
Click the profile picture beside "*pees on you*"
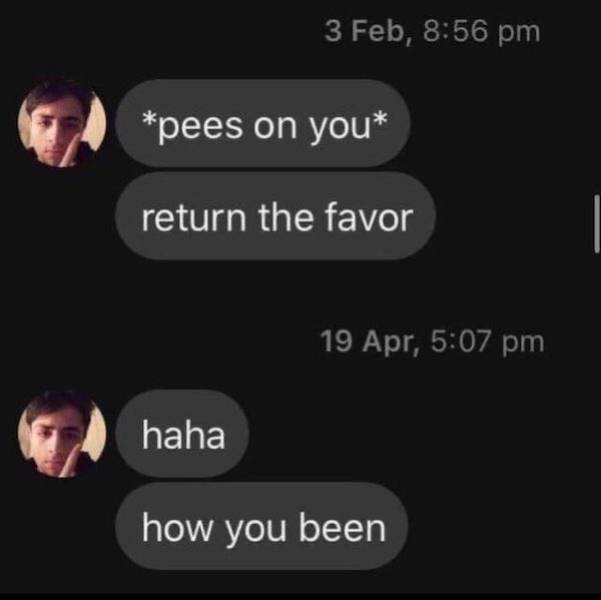pyautogui.click(x=62, y=123)
